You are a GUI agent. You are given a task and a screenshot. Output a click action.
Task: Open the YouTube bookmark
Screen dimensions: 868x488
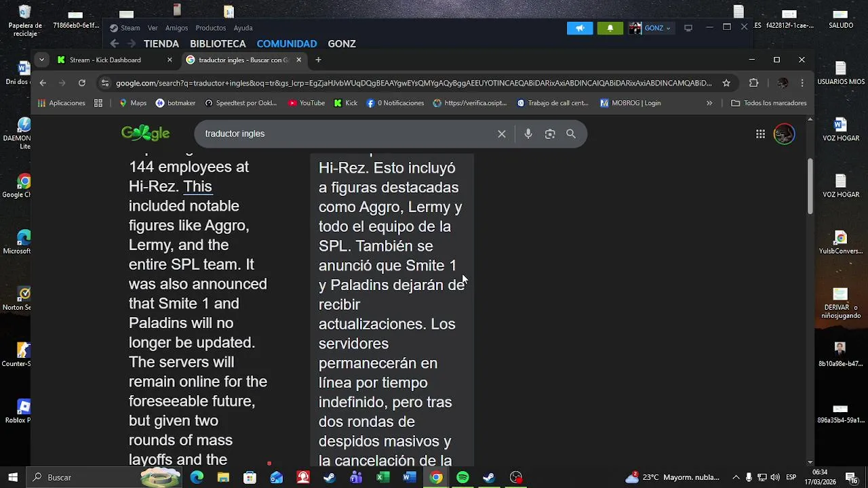(307, 103)
